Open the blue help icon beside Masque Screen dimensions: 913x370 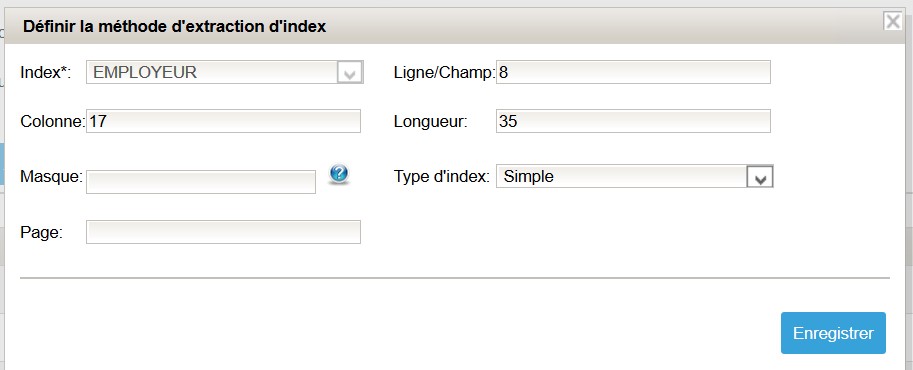[339, 174]
